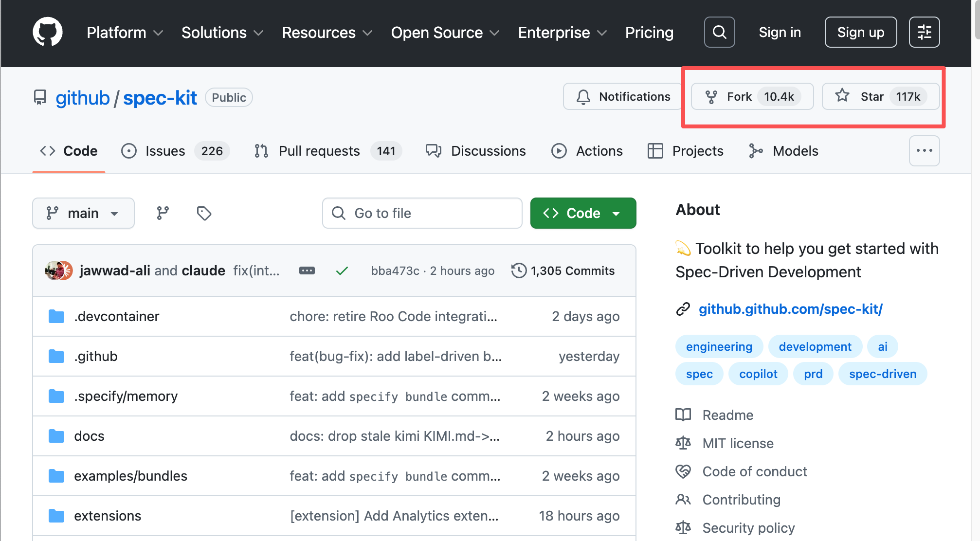
Task: Open the green Code dropdown
Action: [583, 213]
